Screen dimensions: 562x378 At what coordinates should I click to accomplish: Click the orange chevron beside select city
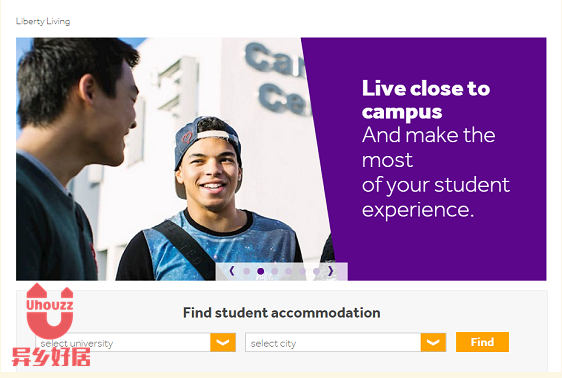[433, 343]
